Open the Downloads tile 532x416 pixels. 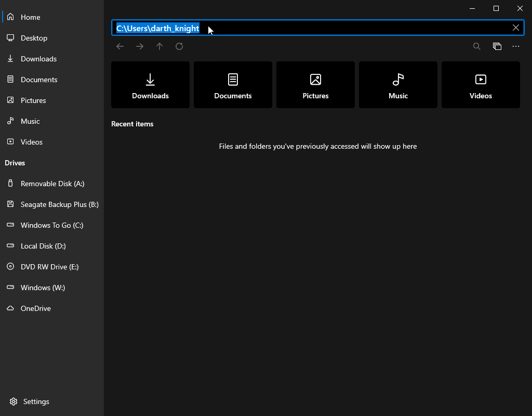pyautogui.click(x=150, y=85)
